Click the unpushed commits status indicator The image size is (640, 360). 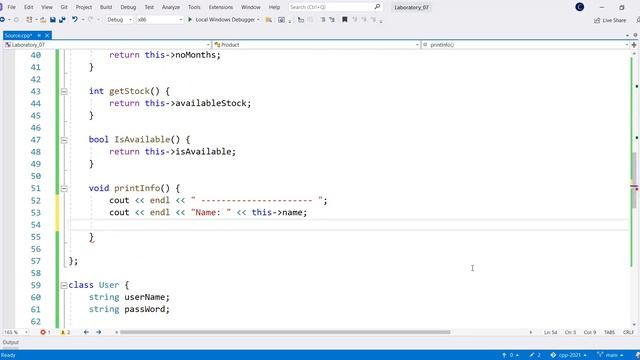coord(510,355)
